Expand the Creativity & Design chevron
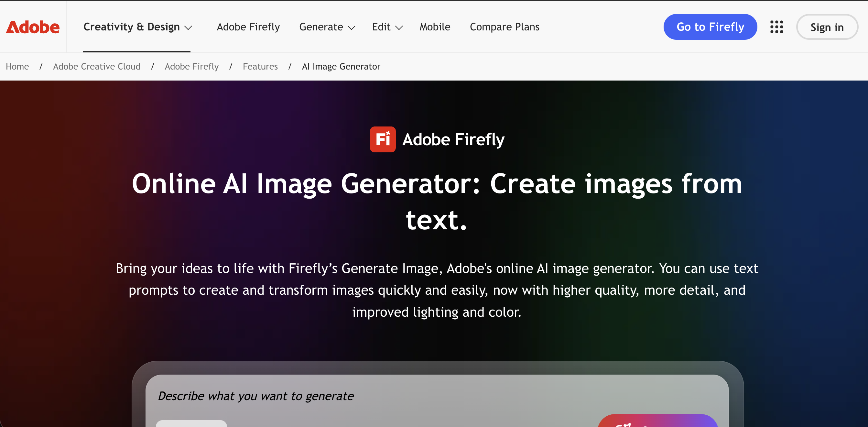Image resolution: width=868 pixels, height=427 pixels. pyautogui.click(x=188, y=27)
